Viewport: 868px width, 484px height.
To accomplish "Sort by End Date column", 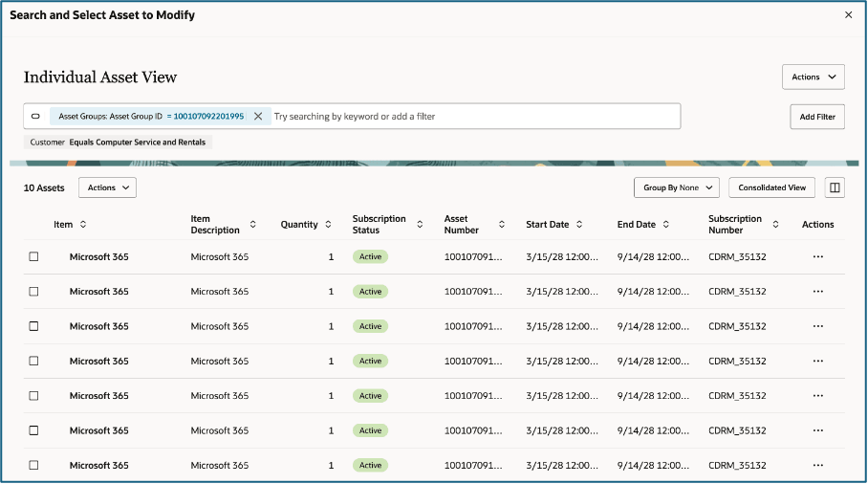I will [x=666, y=224].
